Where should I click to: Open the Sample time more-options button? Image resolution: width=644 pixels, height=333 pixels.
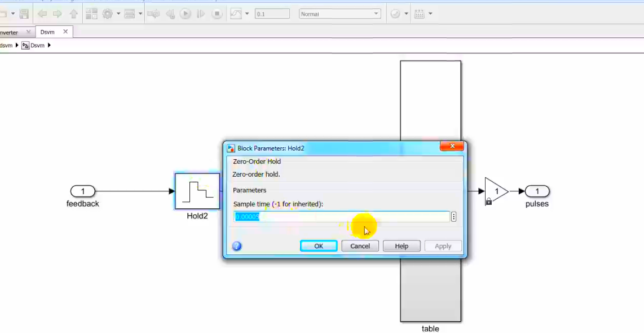click(453, 217)
